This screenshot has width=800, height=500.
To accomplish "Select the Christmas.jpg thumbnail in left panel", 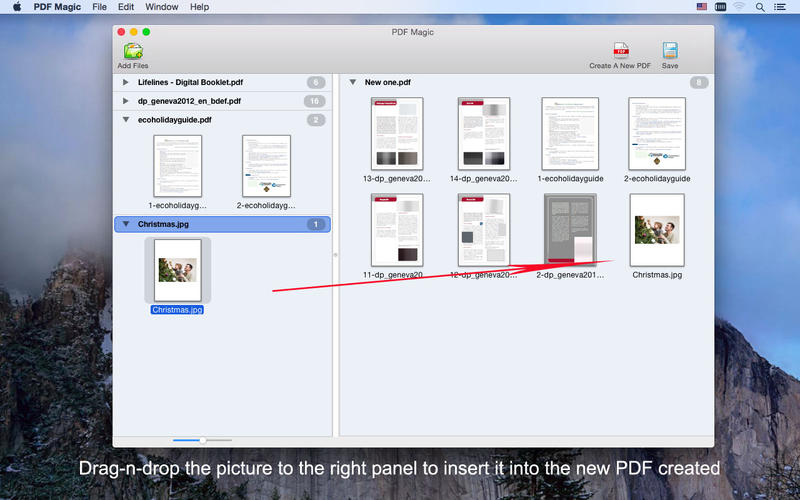I will 177,270.
